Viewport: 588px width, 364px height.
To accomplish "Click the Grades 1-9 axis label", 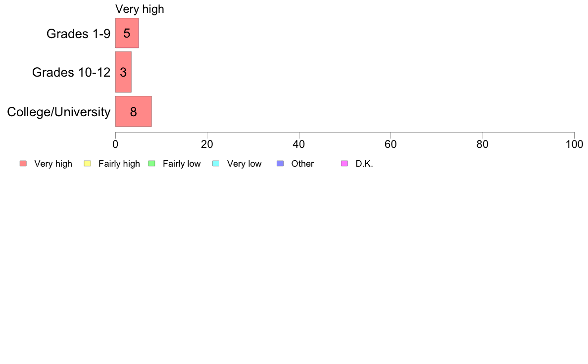I will (78, 34).
